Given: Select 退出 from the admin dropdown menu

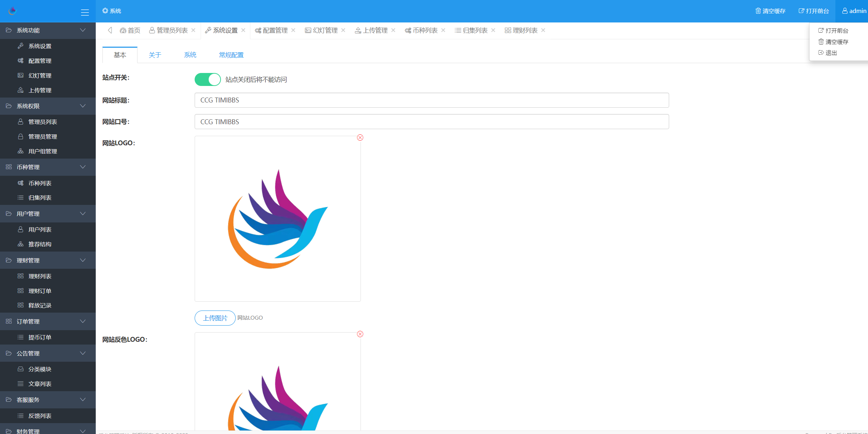Looking at the screenshot, I should coord(831,53).
